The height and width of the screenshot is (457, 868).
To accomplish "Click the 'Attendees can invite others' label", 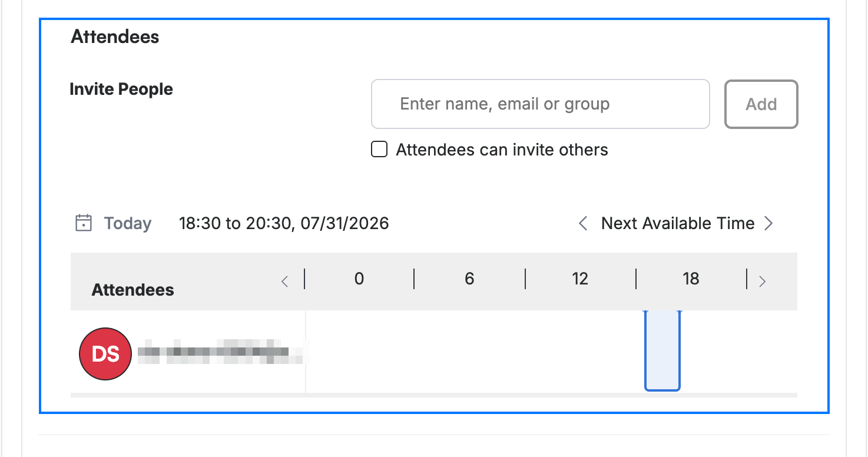I will click(502, 150).
